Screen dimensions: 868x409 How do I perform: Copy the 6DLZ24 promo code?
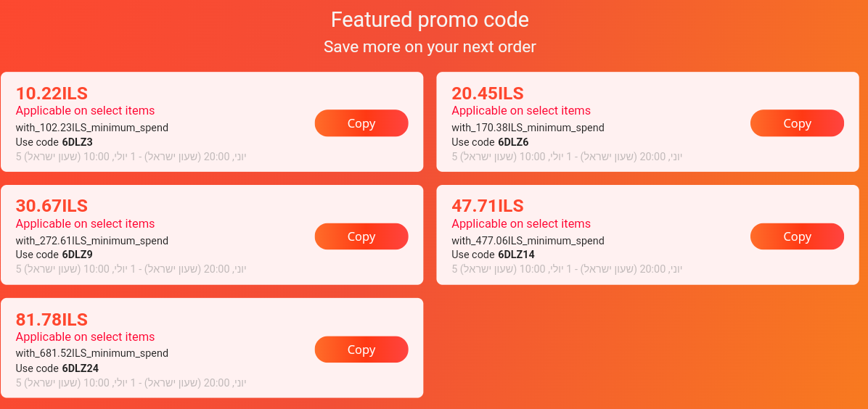[361, 350]
